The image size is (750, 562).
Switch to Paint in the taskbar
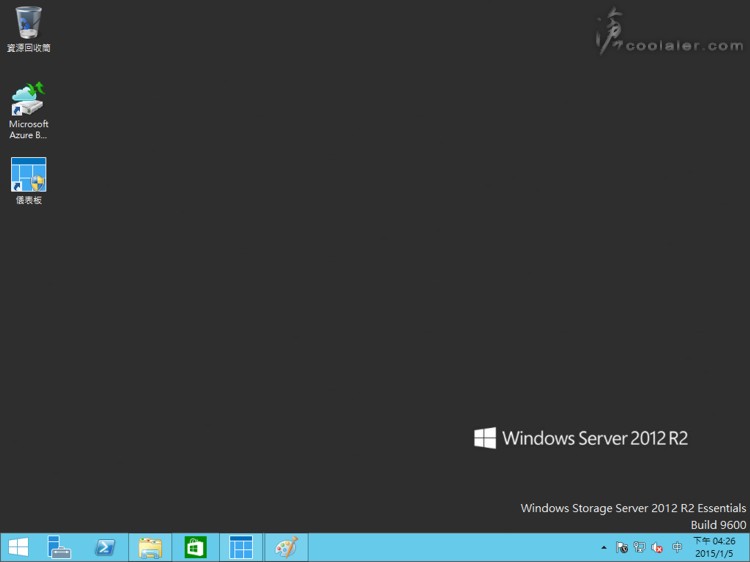coord(286,548)
